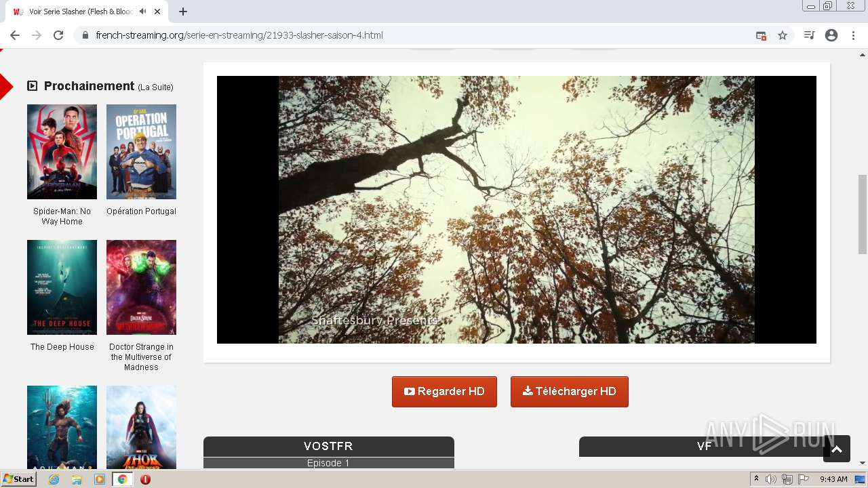
Task: Click Show desktop at the taskbar end
Action: tap(861, 479)
